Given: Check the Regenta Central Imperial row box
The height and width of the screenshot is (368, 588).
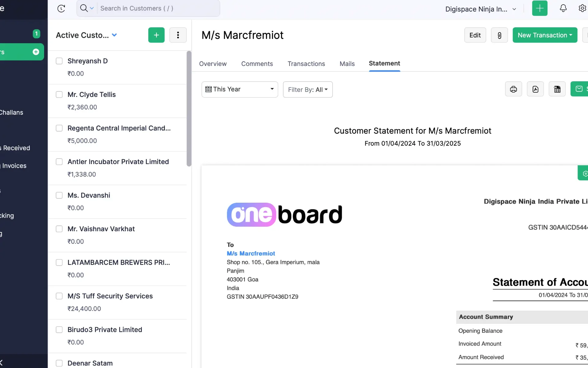Looking at the screenshot, I should 59,128.
